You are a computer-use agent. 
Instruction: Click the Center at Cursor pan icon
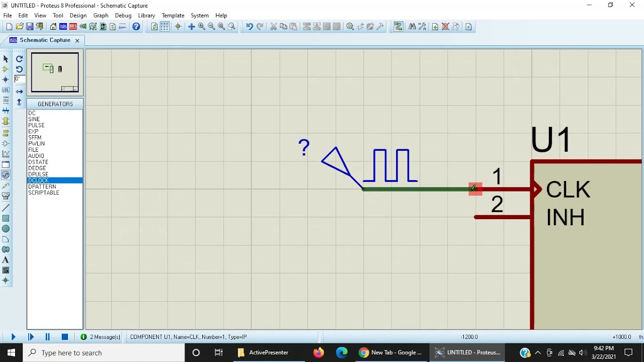pyautogui.click(x=192, y=27)
